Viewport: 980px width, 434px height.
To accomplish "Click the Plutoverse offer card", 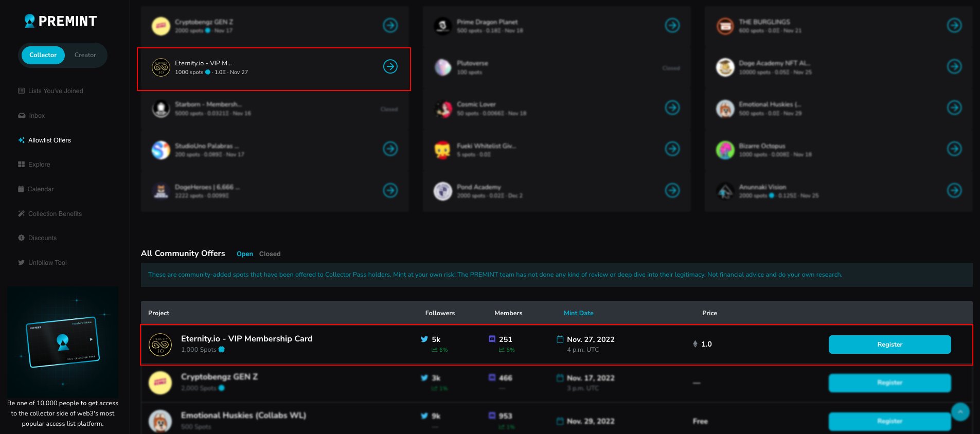I will point(557,67).
